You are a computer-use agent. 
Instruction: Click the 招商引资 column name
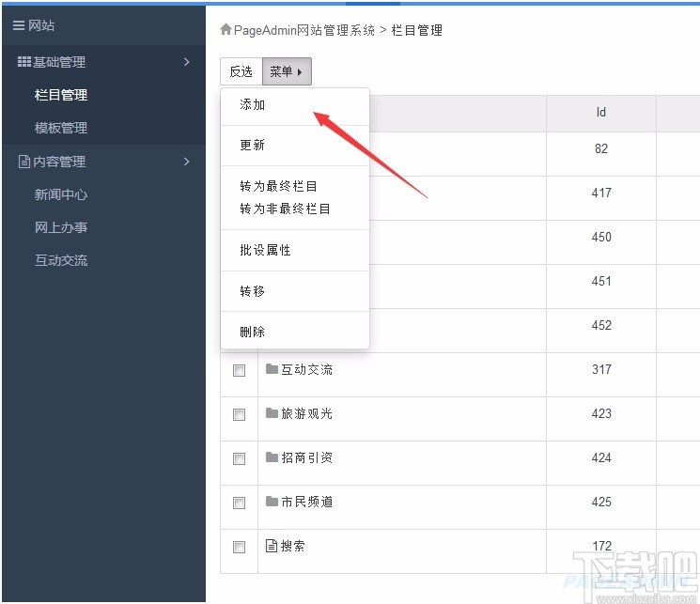tap(306, 457)
